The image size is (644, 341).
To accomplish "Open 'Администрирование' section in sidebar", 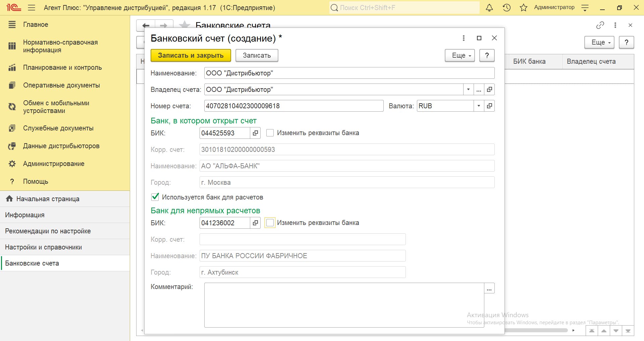I will point(54,164).
